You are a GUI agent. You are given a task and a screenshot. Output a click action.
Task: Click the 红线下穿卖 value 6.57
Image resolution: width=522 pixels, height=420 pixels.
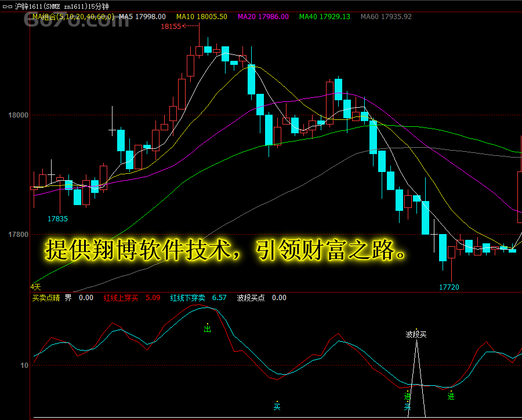(219, 298)
